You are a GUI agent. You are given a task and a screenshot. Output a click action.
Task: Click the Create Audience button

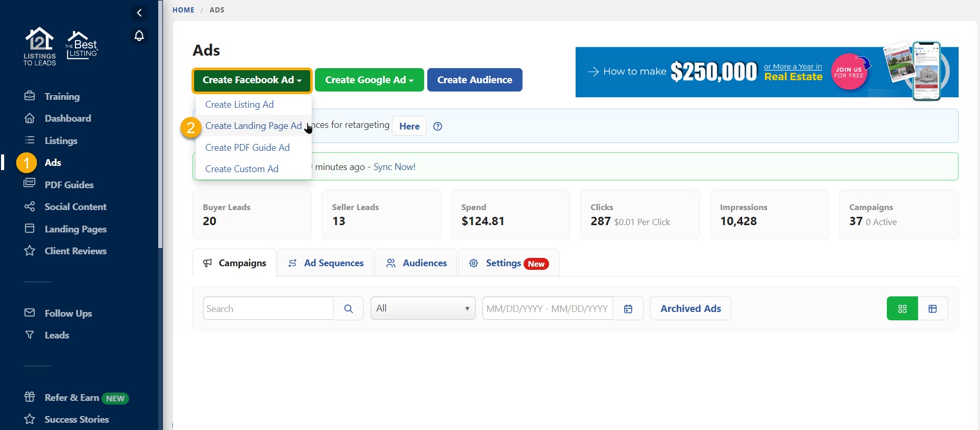pos(475,80)
